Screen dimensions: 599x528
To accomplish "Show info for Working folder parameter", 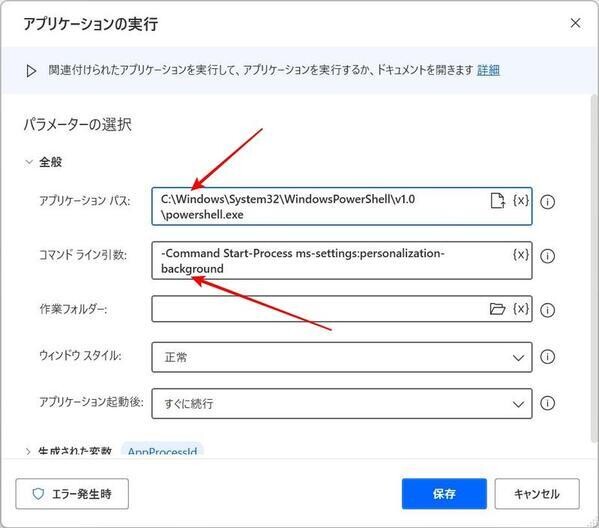I will [x=547, y=310].
